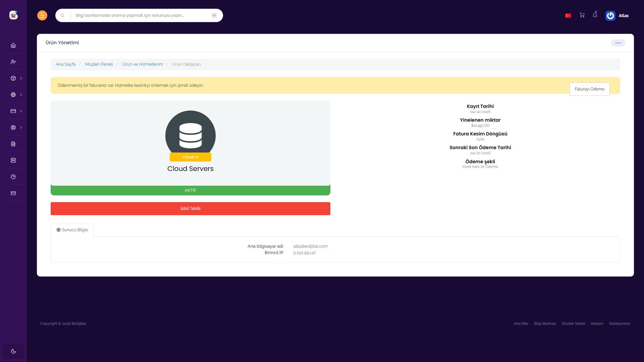The width and height of the screenshot is (644, 362).
Task: Click the red İptal Talebi button
Action: point(191,208)
